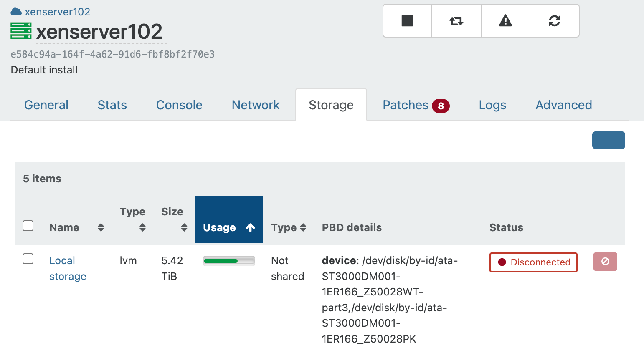This screenshot has height=363, width=644.
Task: Click the warning triangle emergency shutdown icon
Action: tap(505, 21)
